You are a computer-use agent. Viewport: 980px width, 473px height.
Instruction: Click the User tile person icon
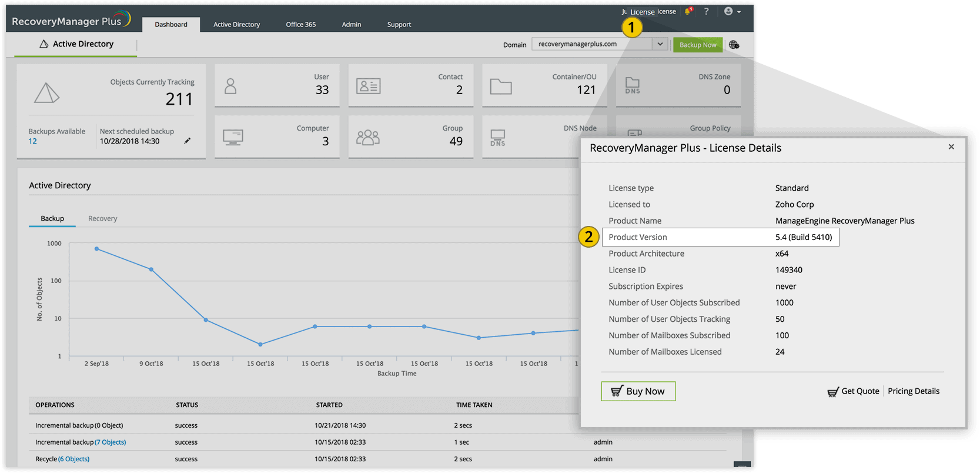coord(230,86)
